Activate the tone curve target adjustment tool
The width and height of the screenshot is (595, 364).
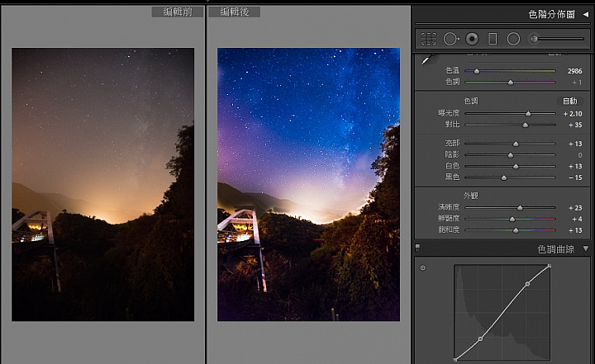(423, 267)
